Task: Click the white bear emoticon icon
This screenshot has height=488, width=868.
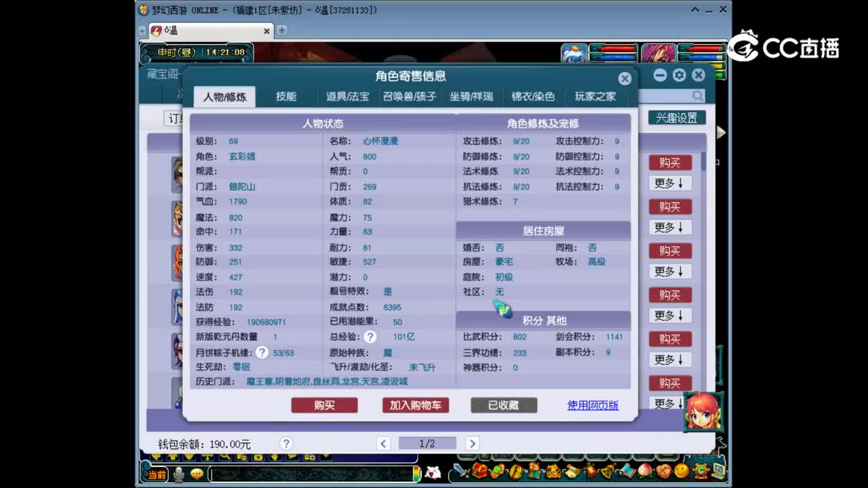Action: (x=433, y=473)
